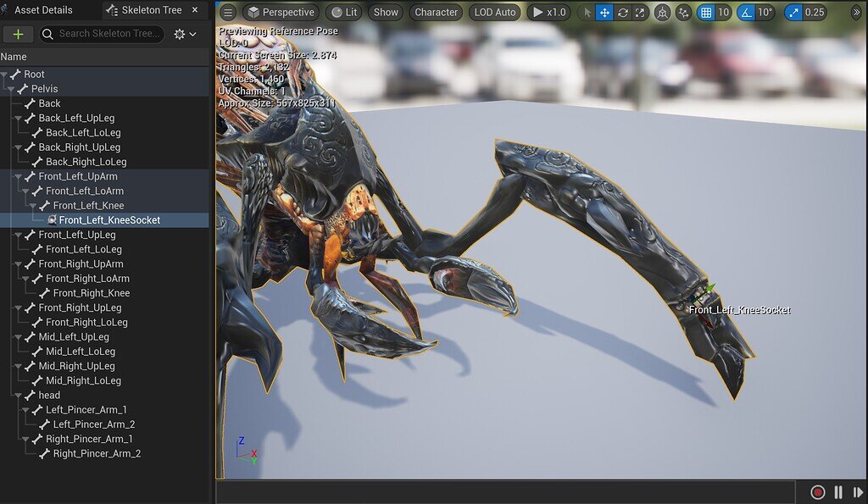Click the Front_Left_KneeSocket label in viewport
This screenshot has height=504, width=868.
point(739,310)
